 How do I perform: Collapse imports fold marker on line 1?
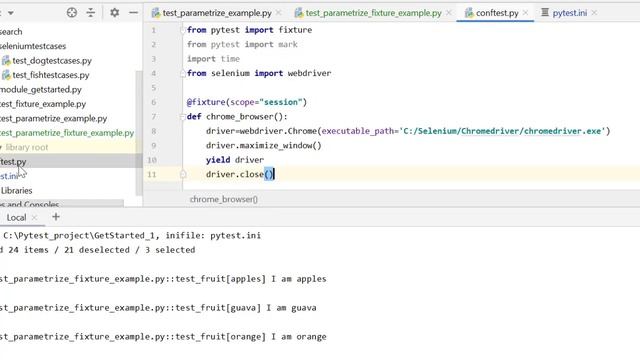click(183, 30)
